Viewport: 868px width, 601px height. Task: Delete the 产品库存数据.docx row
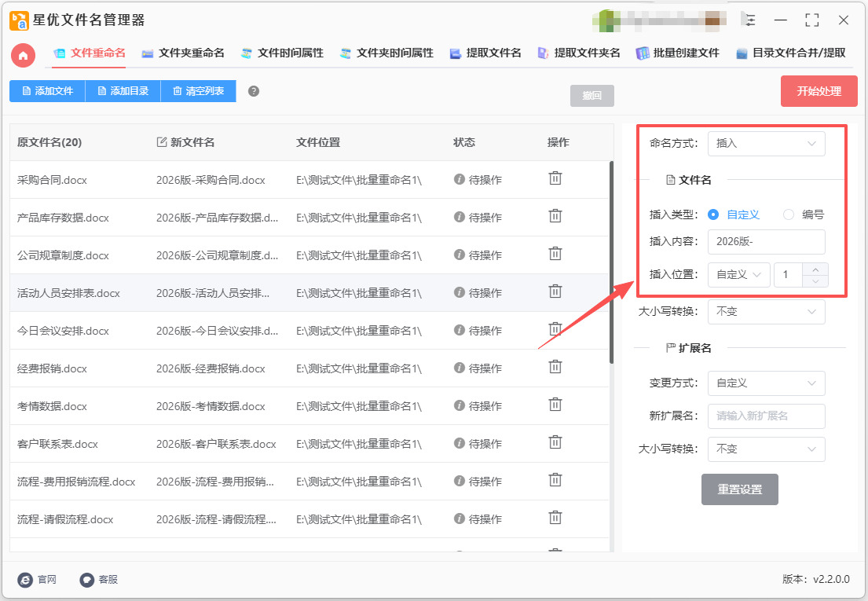click(x=555, y=216)
